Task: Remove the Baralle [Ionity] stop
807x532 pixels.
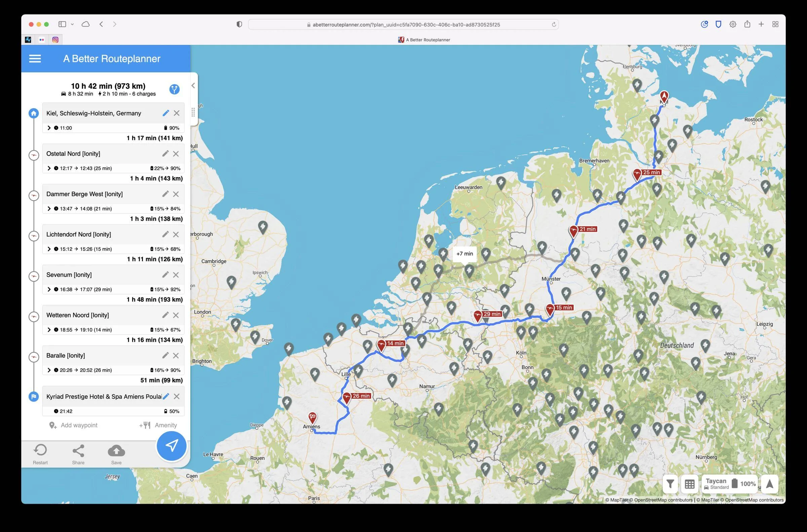Action: pos(176,355)
